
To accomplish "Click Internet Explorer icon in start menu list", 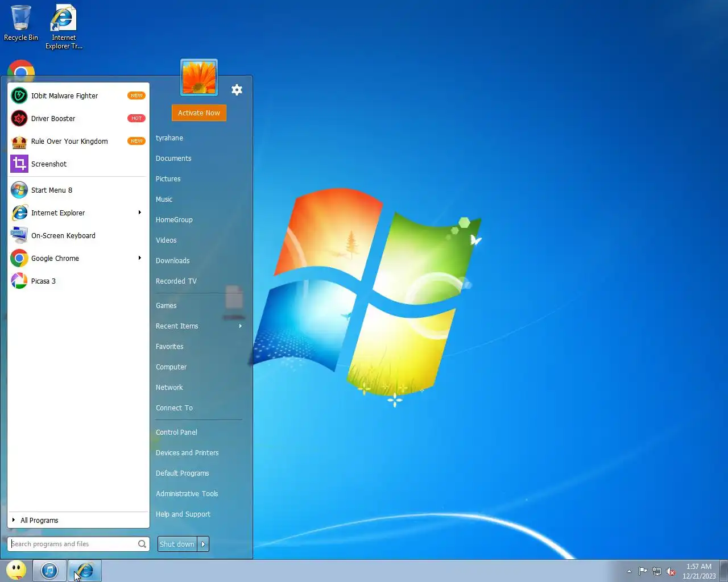I will (19, 213).
